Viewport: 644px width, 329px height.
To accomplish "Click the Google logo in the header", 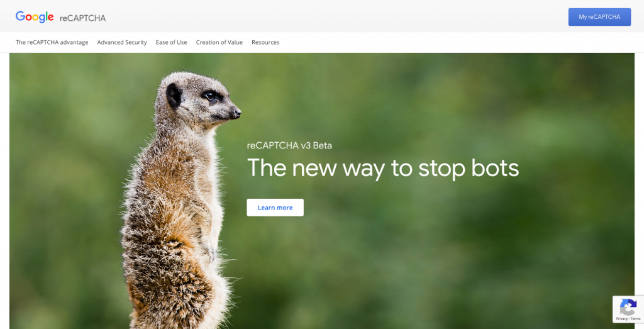I will coord(35,17).
